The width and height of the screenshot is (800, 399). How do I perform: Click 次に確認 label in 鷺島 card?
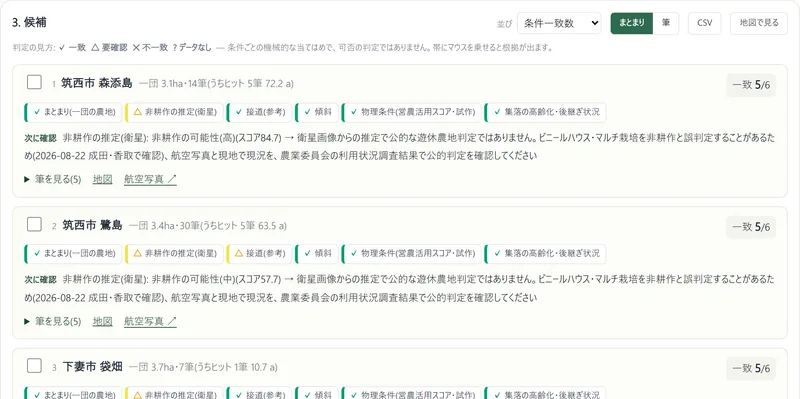40,280
